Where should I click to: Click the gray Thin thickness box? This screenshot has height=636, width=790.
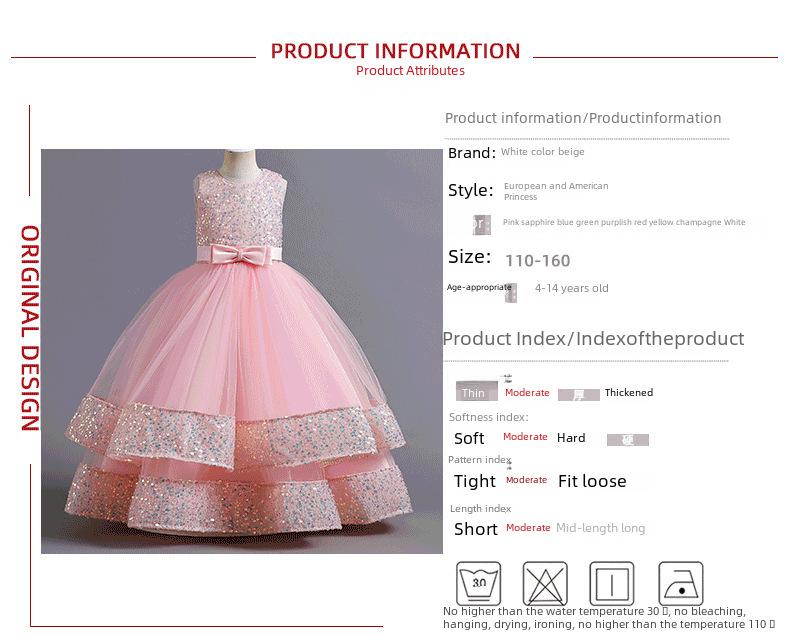(477, 391)
